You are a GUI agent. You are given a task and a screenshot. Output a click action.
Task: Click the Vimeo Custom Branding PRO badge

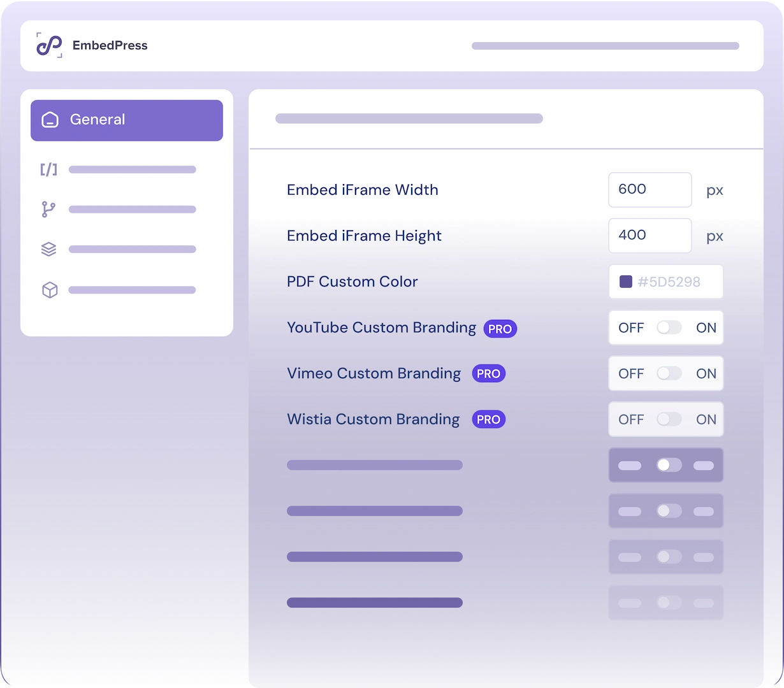(488, 374)
